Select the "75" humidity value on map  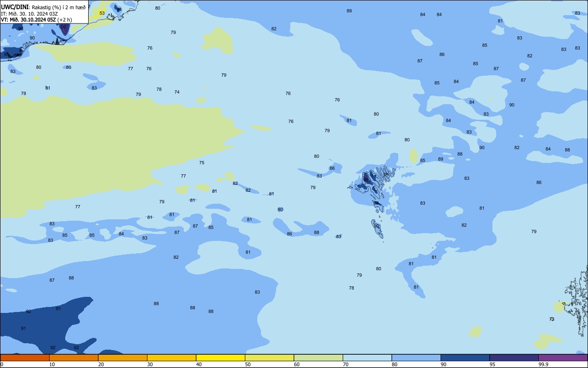202,163
